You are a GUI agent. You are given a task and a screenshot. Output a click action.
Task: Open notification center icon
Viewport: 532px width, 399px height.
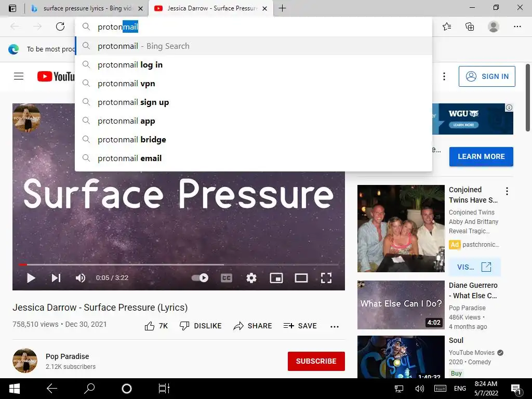pos(516,389)
